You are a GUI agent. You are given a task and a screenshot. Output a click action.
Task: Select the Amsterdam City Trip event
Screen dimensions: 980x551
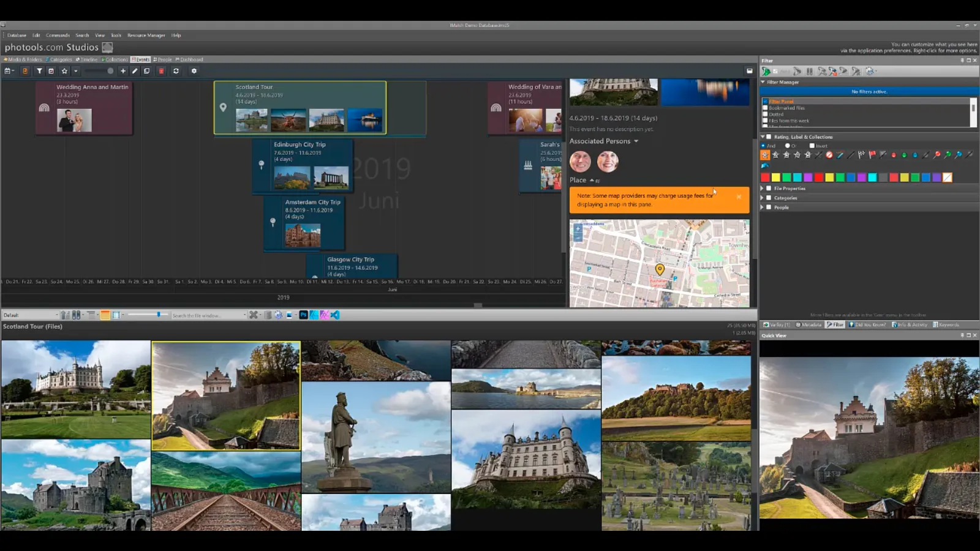304,223
